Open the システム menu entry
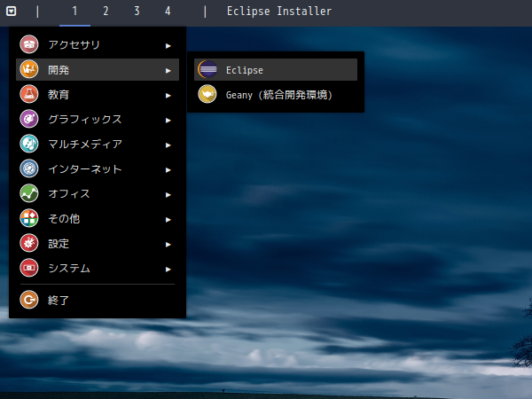Viewport: 532px width, 399px height. coord(98,268)
